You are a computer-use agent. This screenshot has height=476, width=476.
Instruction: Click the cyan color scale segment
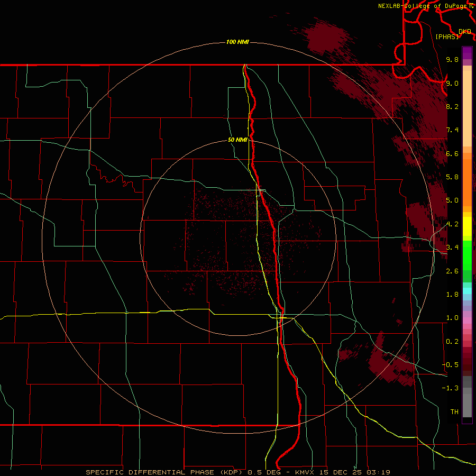coord(467,291)
